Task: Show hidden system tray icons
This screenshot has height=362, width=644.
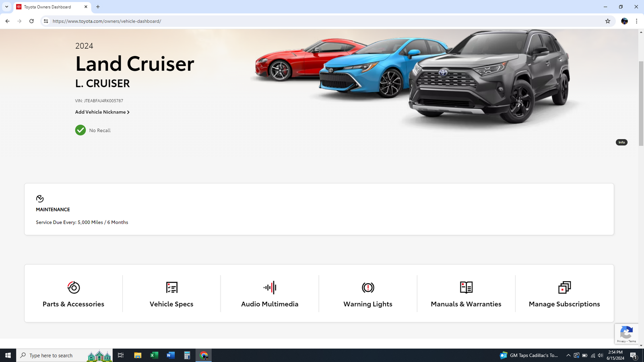Action: tap(568, 355)
